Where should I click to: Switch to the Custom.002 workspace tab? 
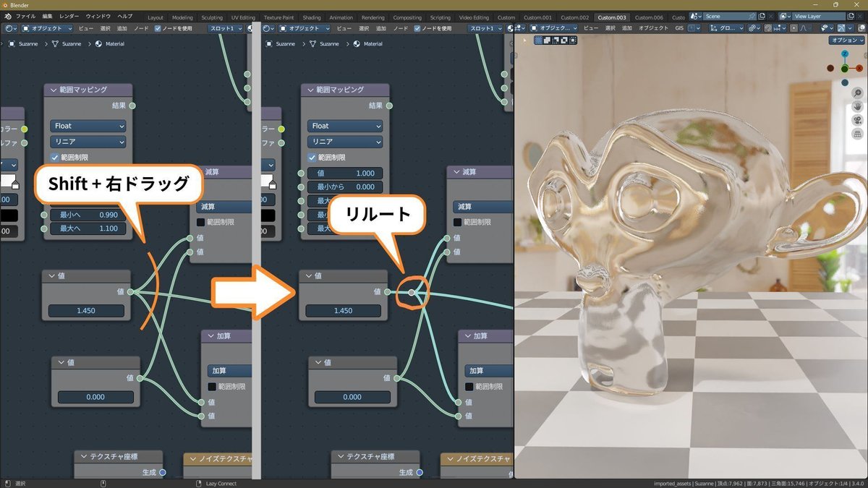pyautogui.click(x=575, y=17)
